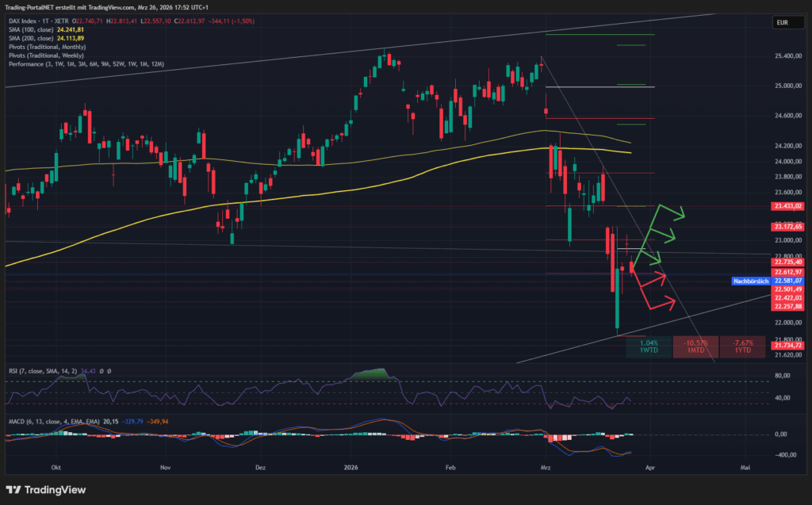Select the SMA (200, close) indicator legend
812x505 pixels.
33,38
